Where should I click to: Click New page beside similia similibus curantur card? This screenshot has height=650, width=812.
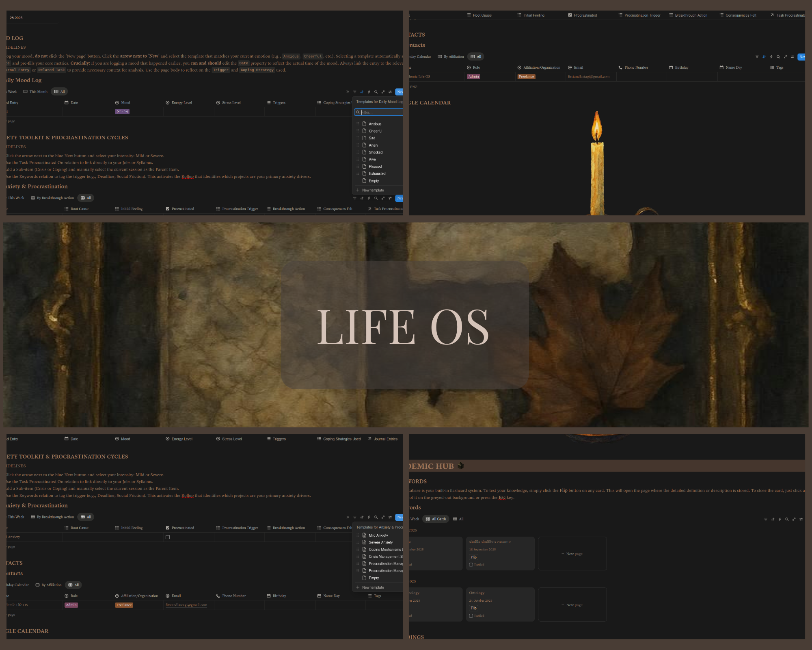point(572,554)
